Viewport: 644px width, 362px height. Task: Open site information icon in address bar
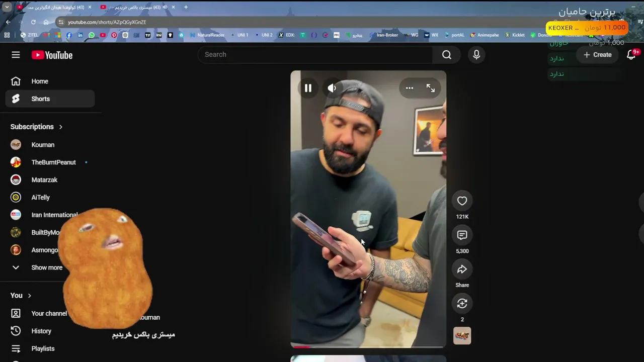coord(61,22)
